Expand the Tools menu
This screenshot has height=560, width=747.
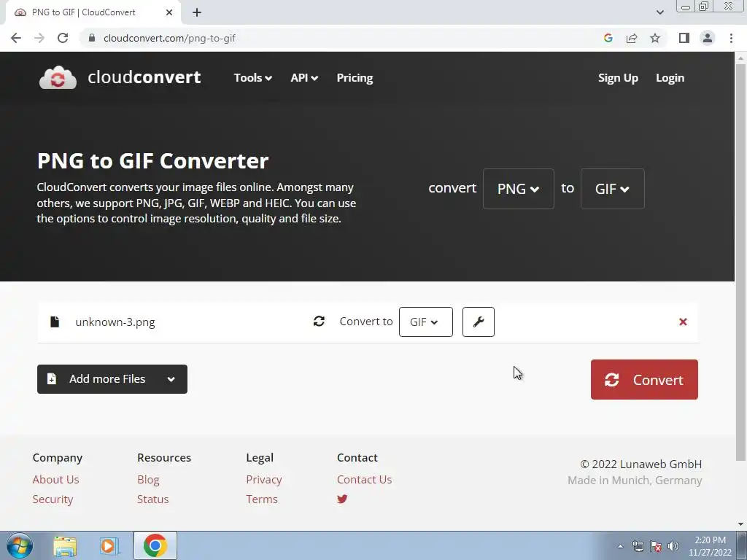(252, 77)
